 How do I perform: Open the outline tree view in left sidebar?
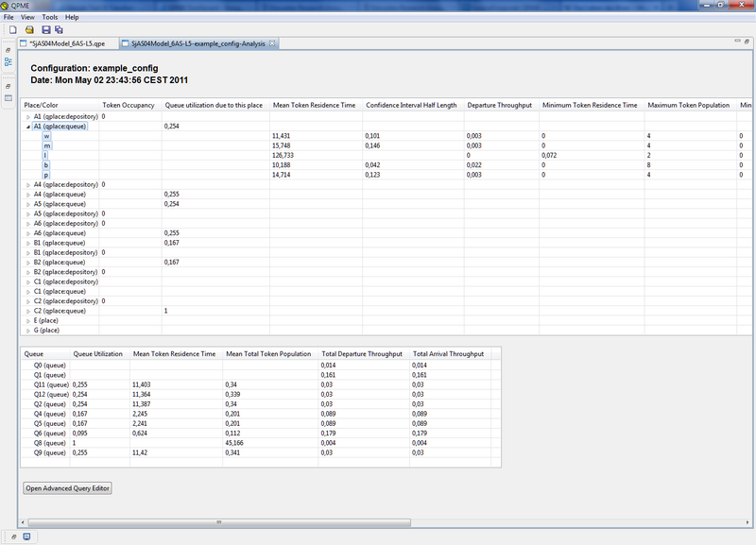pos(8,61)
